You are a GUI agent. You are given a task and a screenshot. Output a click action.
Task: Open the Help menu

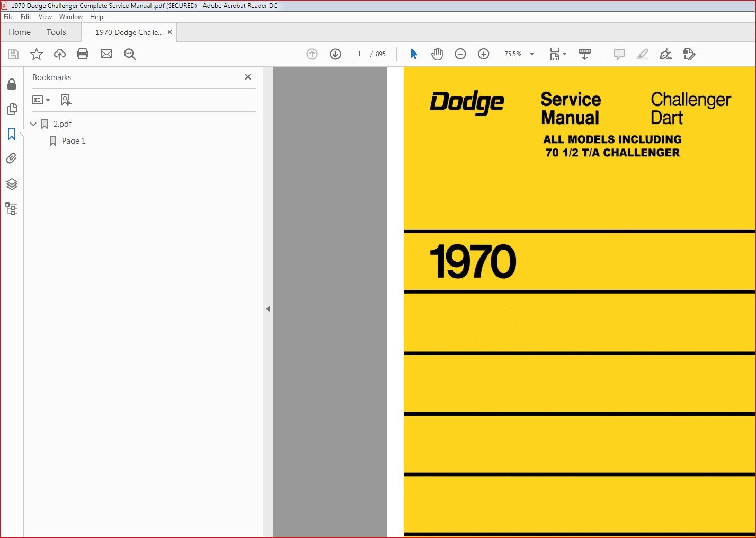96,17
